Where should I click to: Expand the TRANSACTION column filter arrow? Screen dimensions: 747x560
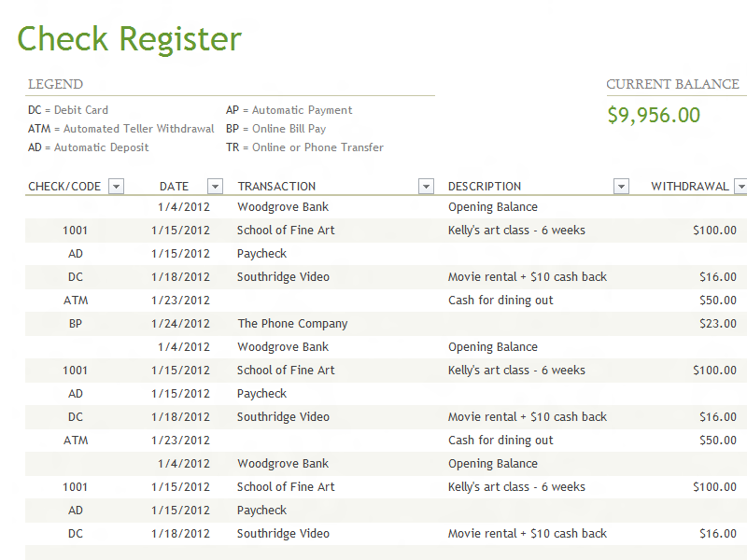click(426, 187)
